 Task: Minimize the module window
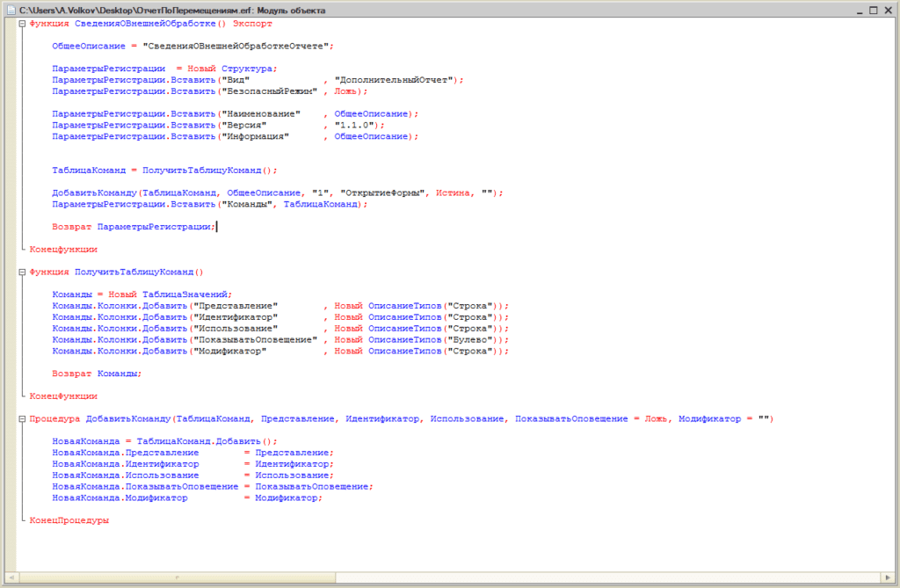860,11
